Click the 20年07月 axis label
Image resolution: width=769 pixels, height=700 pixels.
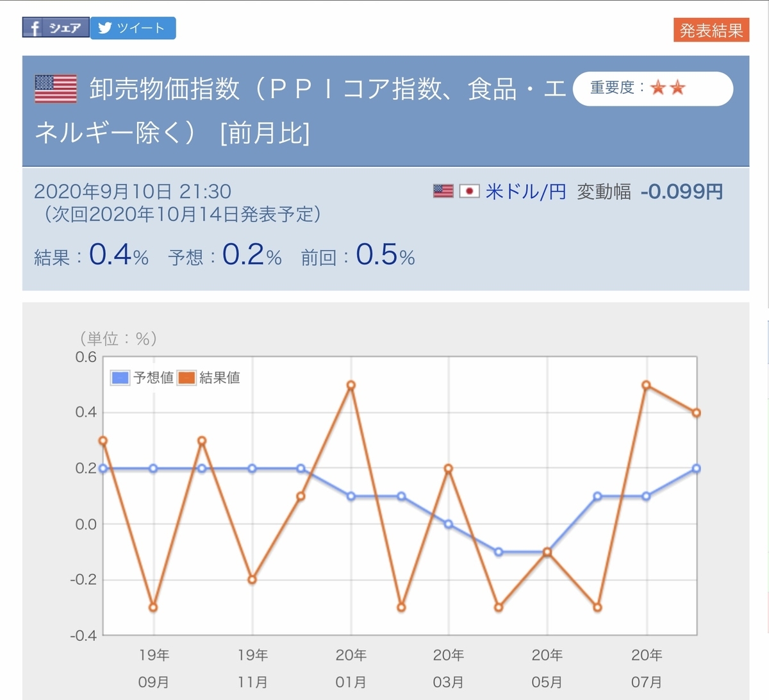[646, 669]
